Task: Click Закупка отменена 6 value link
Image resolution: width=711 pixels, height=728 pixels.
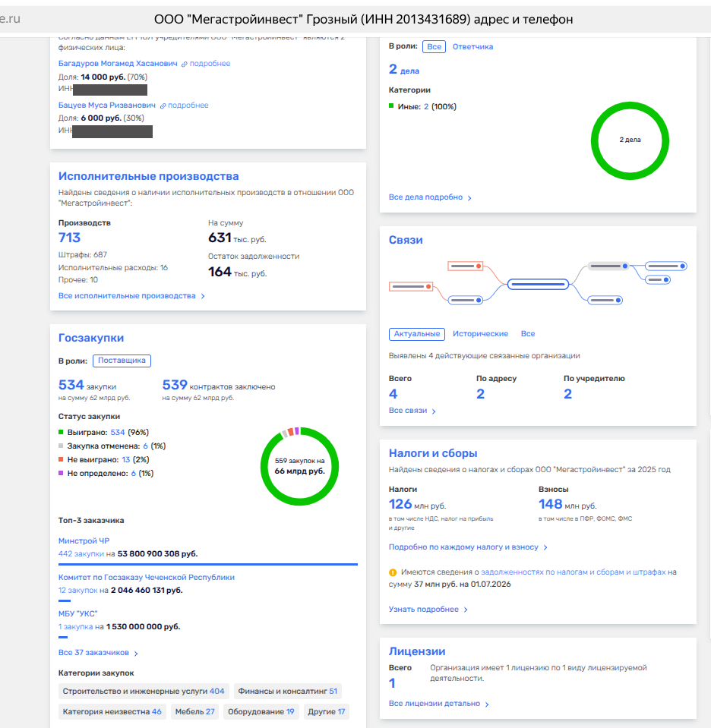Action: 145,446
